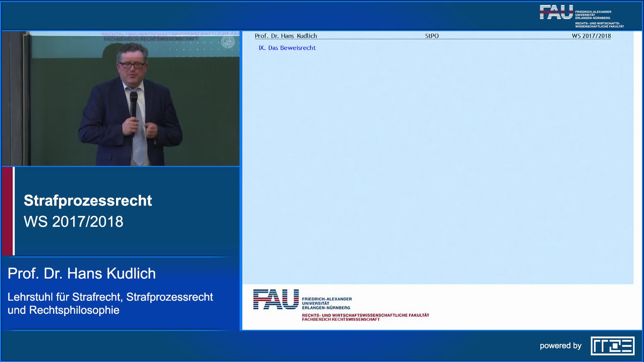644x362 pixels.
Task: Click the empty light-blue slide area
Action: (x=436, y=168)
